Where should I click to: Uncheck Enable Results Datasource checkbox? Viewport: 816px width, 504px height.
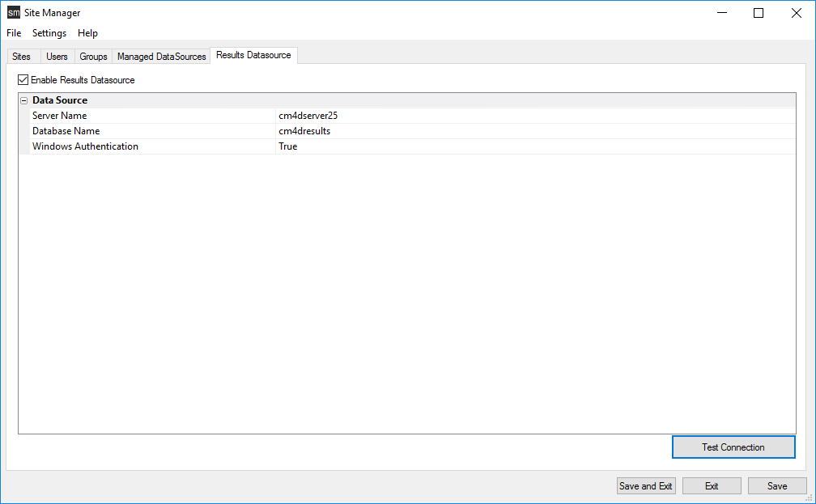point(23,80)
